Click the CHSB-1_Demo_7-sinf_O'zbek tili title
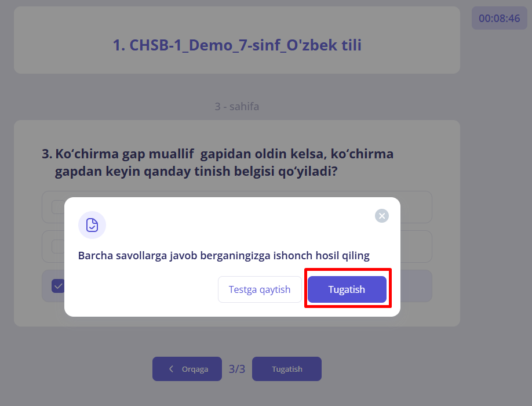The image size is (532, 406). (x=237, y=45)
